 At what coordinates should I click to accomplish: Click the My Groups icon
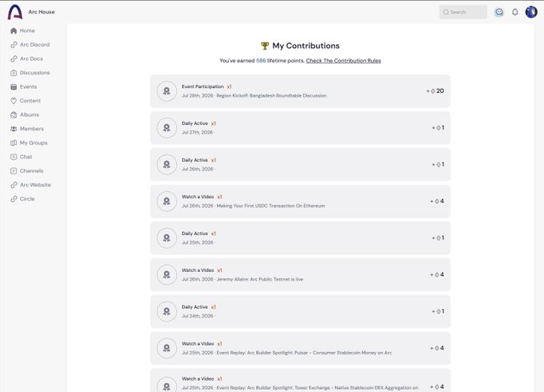click(x=14, y=143)
